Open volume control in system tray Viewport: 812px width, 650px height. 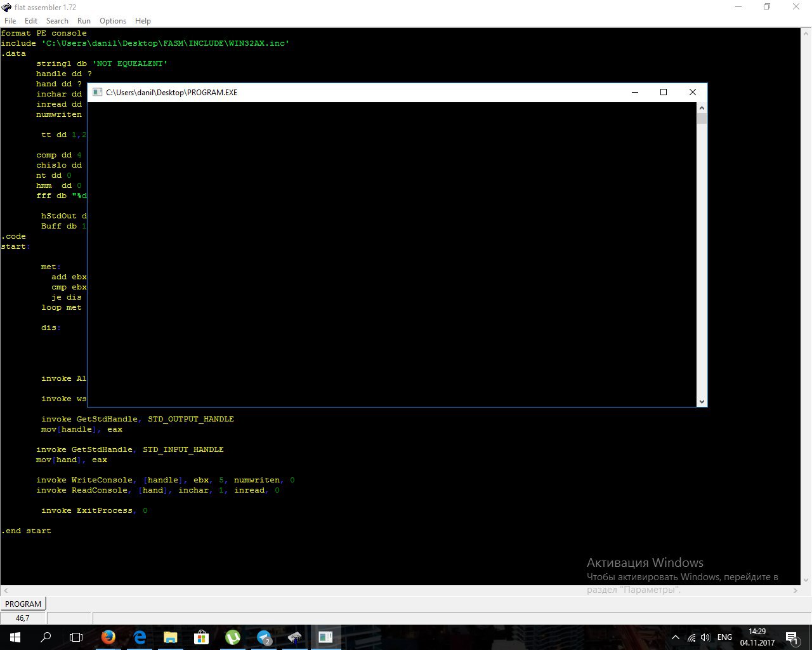pyautogui.click(x=705, y=637)
